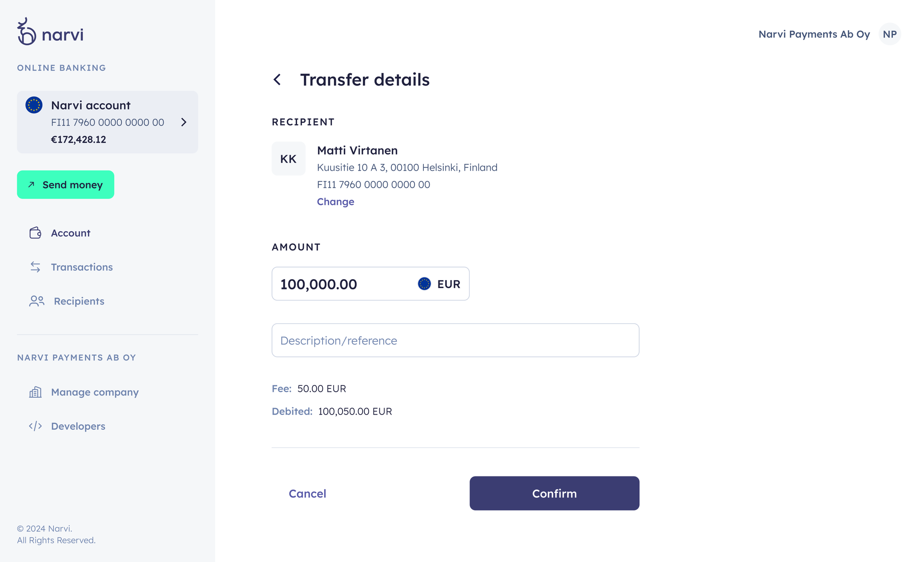Image resolution: width=924 pixels, height=562 pixels.
Task: Click the Change recipient link
Action: [x=335, y=202]
